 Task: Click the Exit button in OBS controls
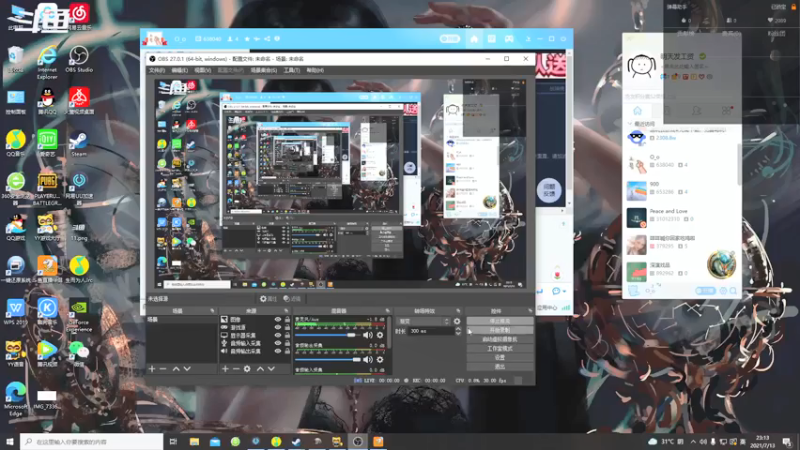[500, 367]
